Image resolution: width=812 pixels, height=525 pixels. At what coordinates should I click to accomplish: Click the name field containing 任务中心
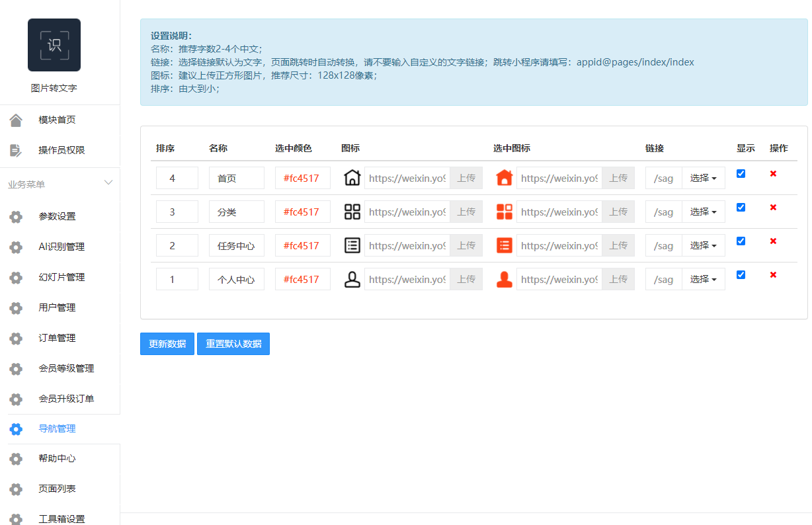[x=237, y=245]
